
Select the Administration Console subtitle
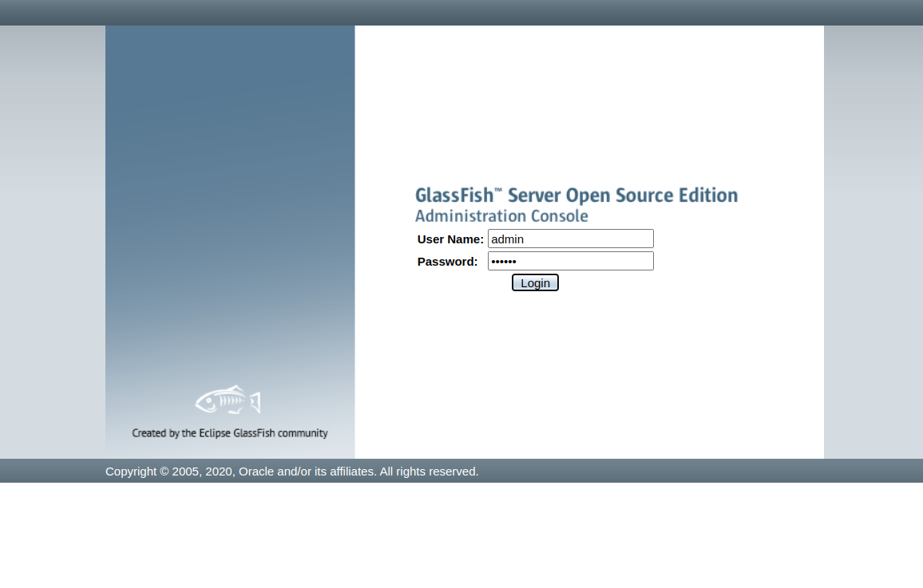pyautogui.click(x=501, y=216)
